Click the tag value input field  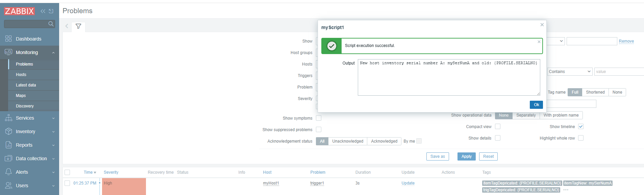[x=618, y=72]
